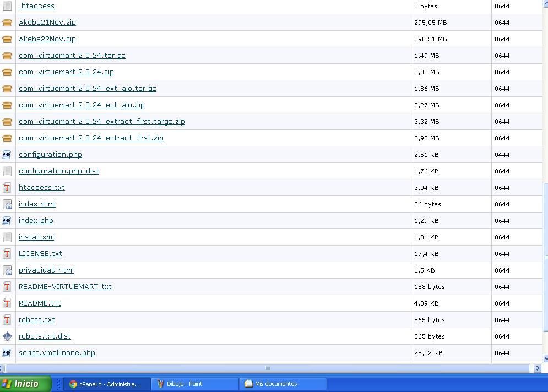The height and width of the screenshot is (392, 548).
Task: Open the index.php link
Action: point(36,220)
